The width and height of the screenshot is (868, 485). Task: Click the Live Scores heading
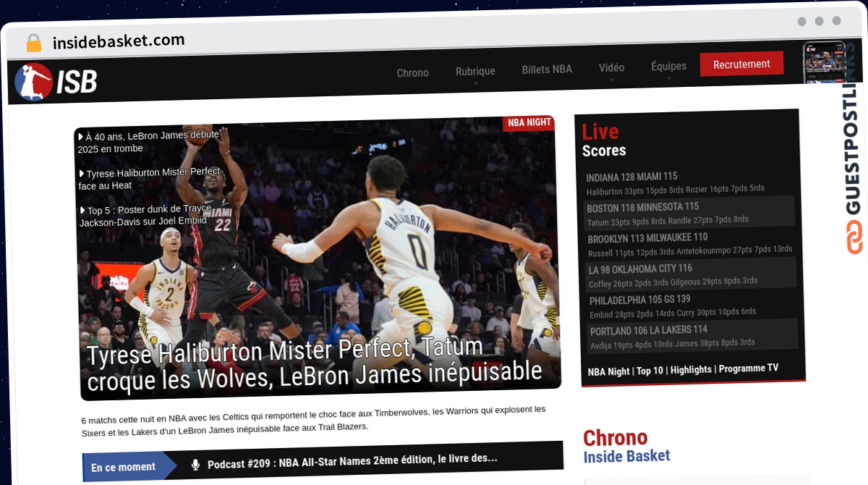604,140
